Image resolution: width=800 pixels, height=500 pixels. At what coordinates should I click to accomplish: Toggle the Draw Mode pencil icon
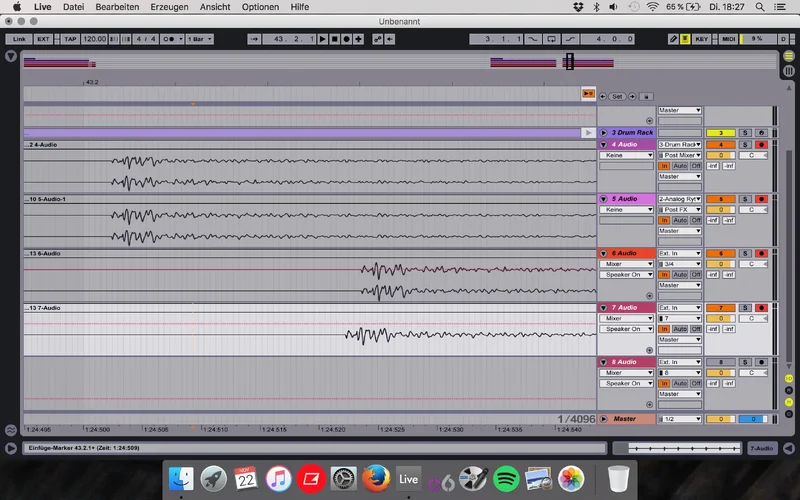click(672, 39)
